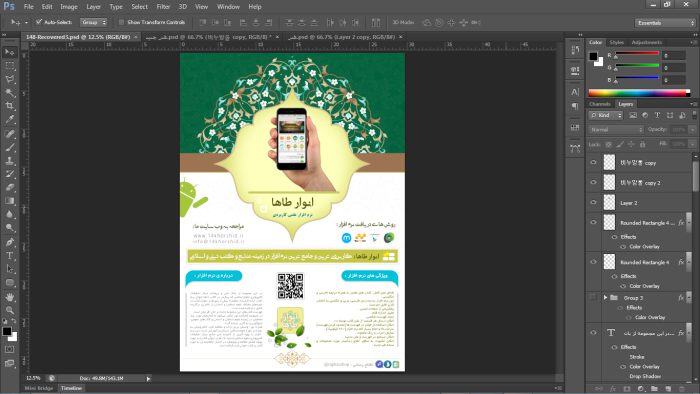The width and height of the screenshot is (700, 394).
Task: Switch to the Adjustments tab
Action: (646, 42)
